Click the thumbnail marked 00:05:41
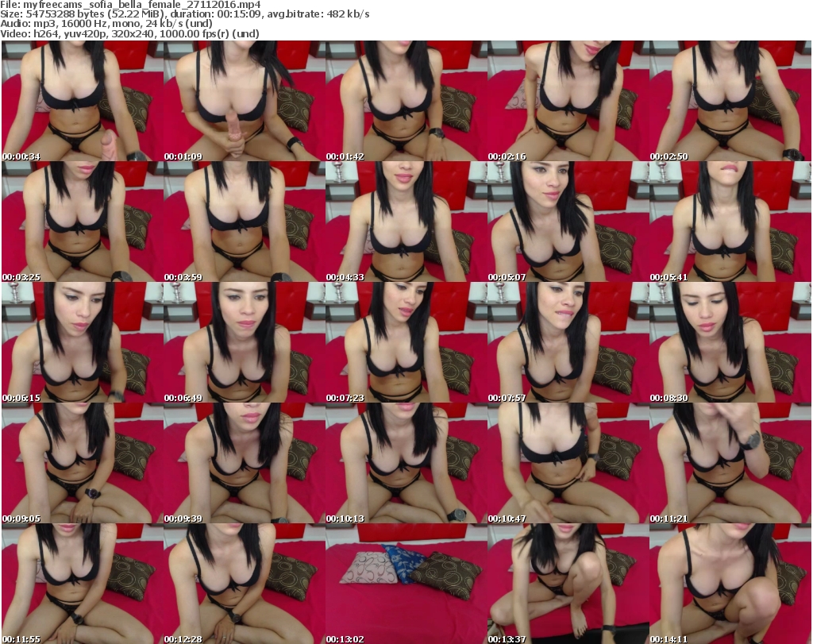The height and width of the screenshot is (644, 813). (x=730, y=222)
